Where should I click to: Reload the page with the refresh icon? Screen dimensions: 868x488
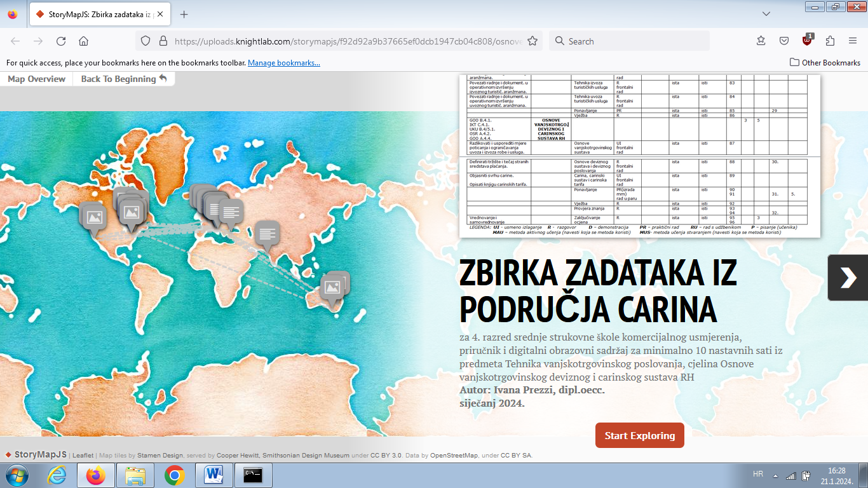click(x=61, y=41)
